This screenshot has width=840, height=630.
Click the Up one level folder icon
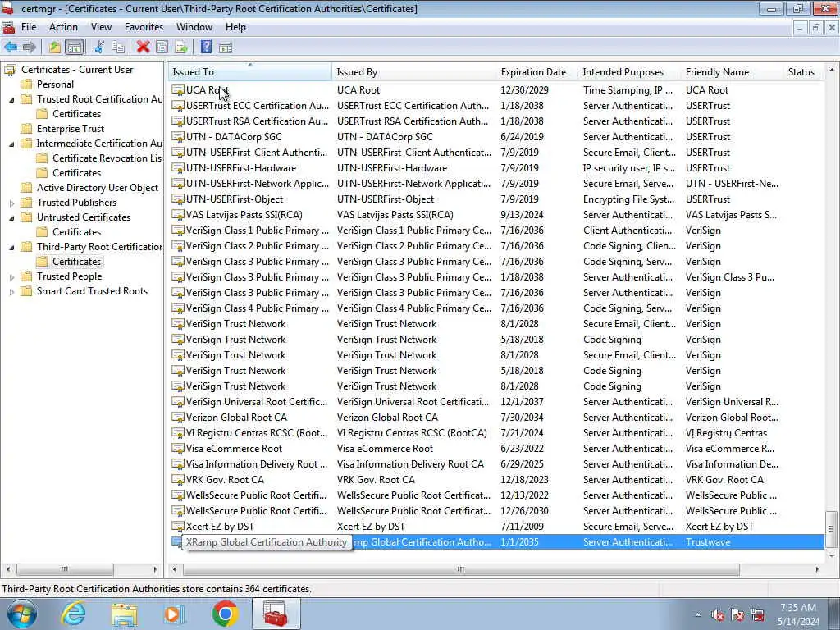pyautogui.click(x=54, y=47)
